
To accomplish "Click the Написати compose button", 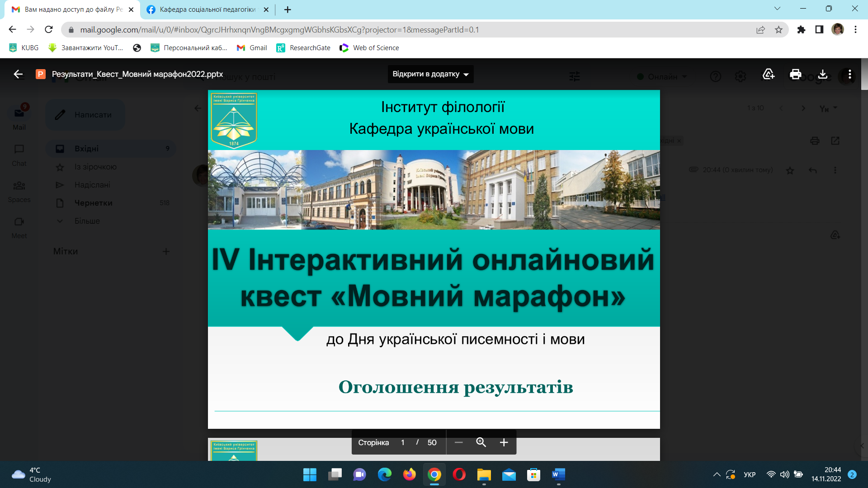I will (85, 115).
